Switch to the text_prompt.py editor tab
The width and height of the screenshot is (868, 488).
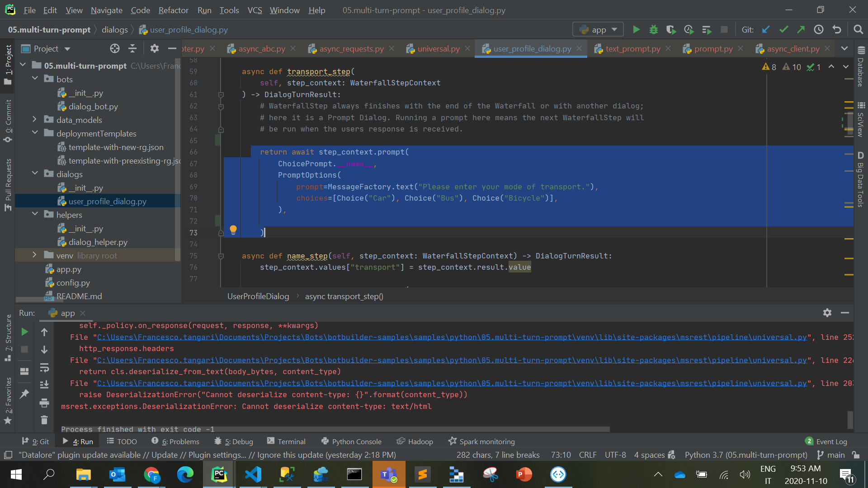pyautogui.click(x=632, y=48)
